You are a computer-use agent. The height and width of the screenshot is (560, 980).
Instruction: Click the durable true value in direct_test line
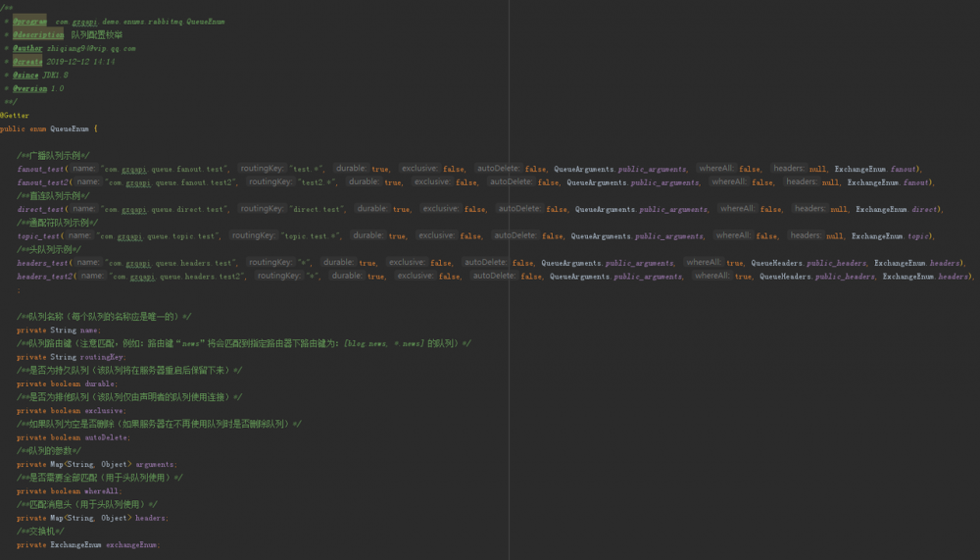401,209
